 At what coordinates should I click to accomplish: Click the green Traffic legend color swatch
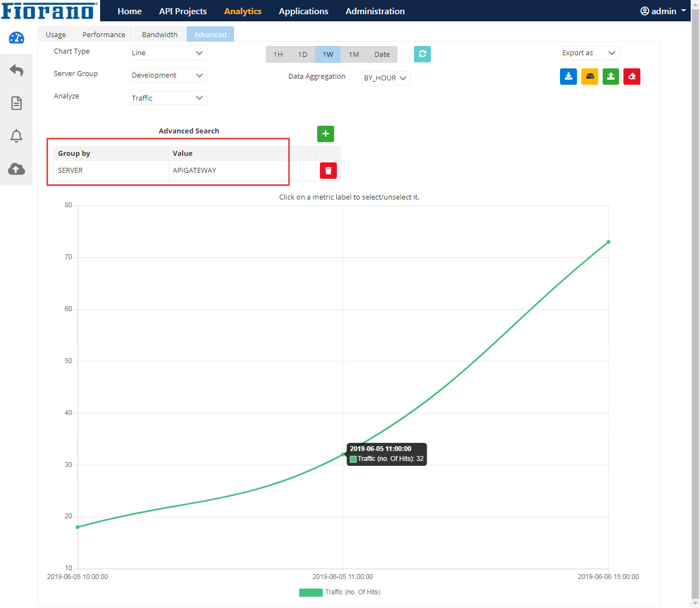[x=311, y=592]
